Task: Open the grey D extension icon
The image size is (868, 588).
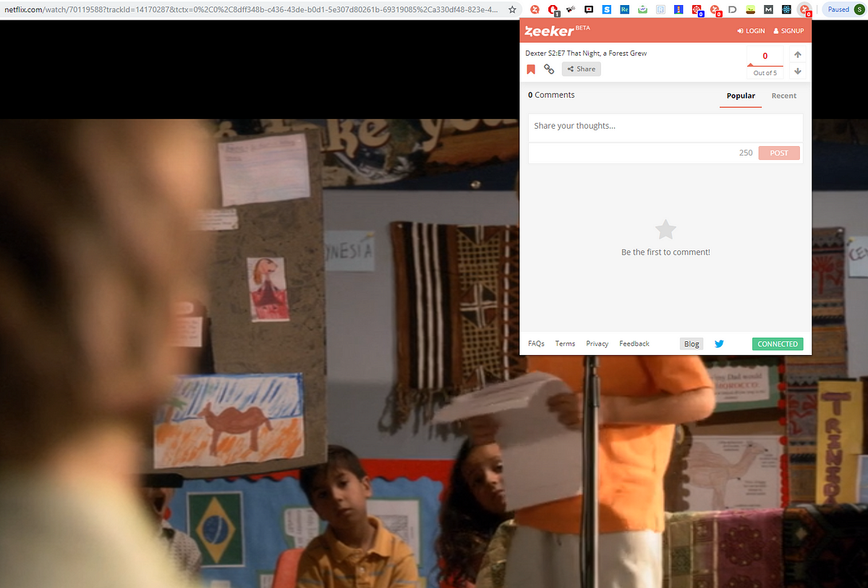Action: pos(733,9)
